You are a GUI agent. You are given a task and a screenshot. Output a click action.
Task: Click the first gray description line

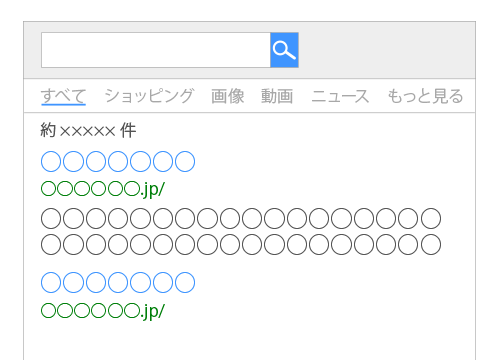[241, 218]
